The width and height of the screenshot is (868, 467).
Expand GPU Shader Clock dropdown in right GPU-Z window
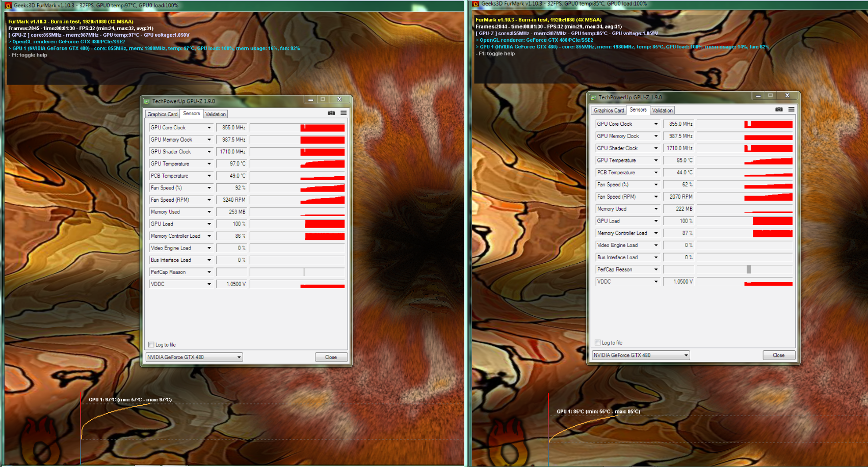(x=656, y=148)
